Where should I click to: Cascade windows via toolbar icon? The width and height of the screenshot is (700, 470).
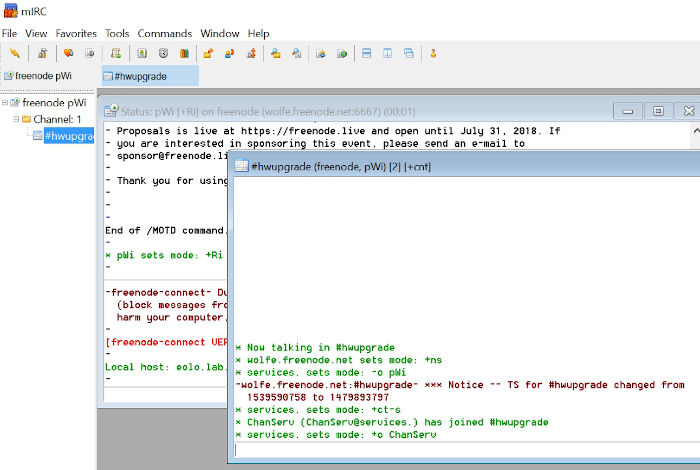[408, 54]
